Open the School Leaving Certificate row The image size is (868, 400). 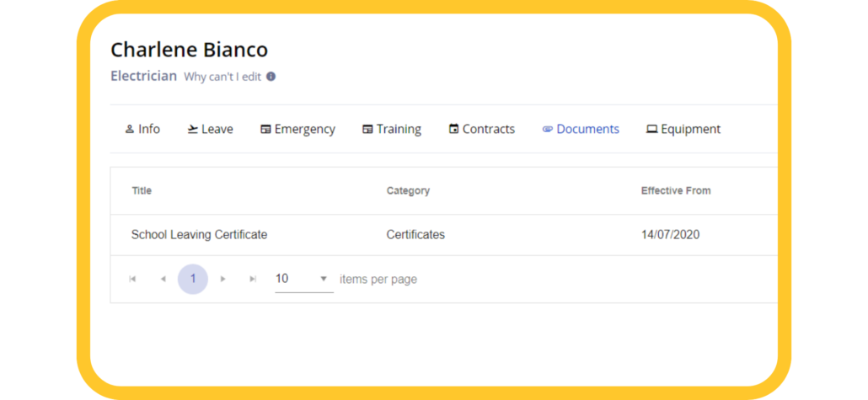click(444, 235)
